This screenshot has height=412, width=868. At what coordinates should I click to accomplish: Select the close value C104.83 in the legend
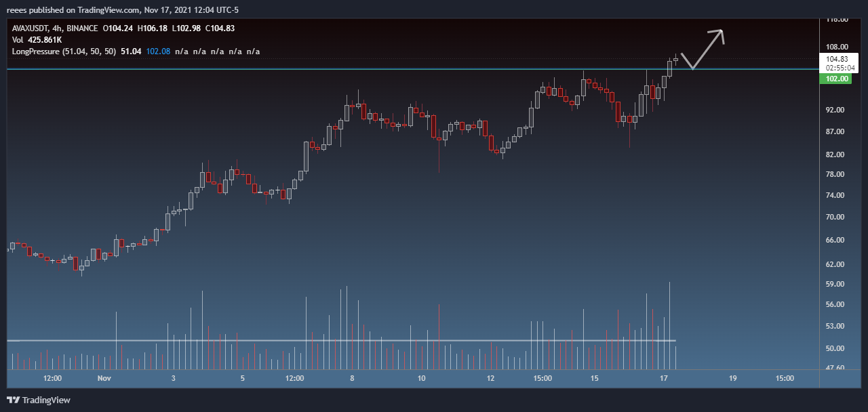(x=220, y=28)
